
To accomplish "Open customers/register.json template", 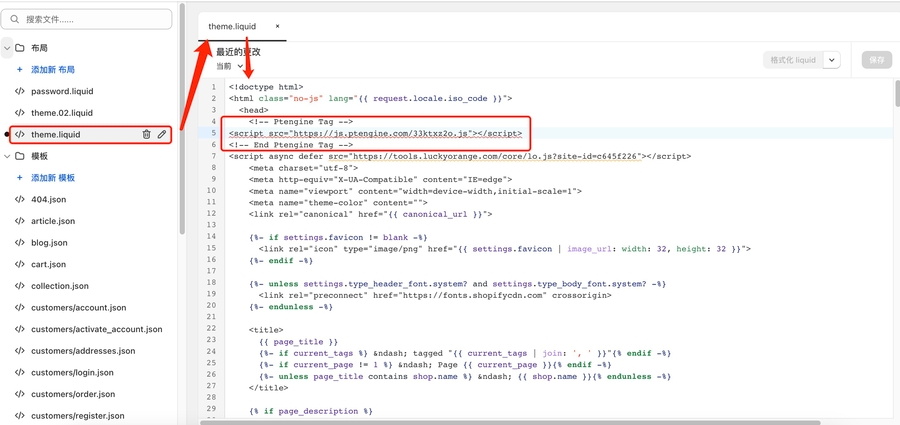I will pos(77,416).
